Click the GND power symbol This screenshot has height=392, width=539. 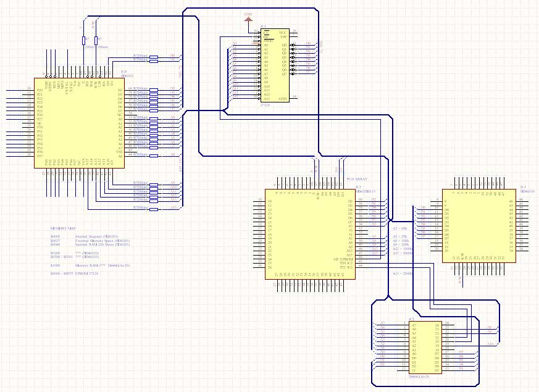pyautogui.click(x=249, y=19)
